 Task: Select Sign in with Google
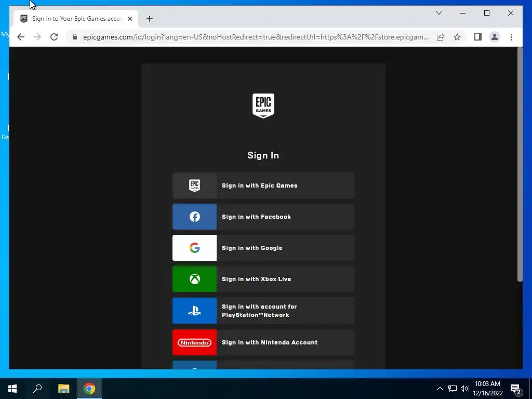click(263, 248)
